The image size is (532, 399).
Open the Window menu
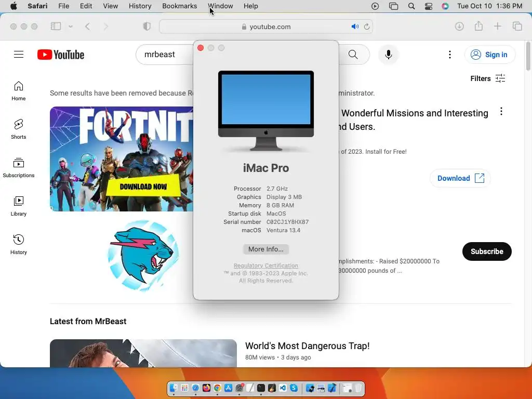pyautogui.click(x=220, y=6)
